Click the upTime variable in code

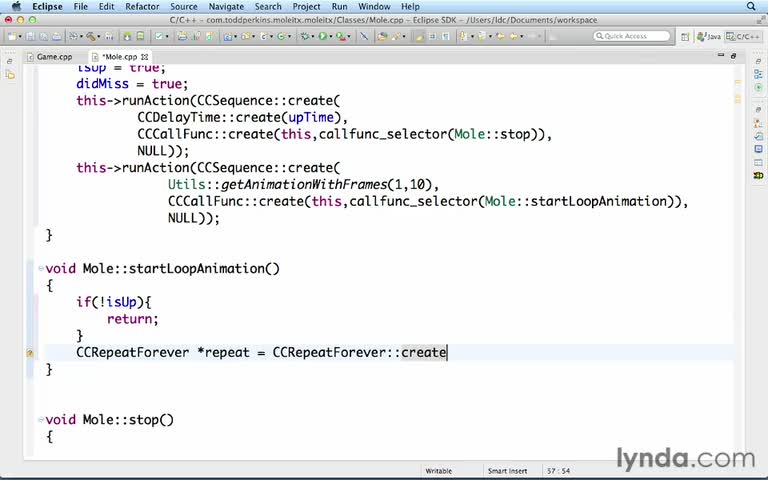(x=311, y=118)
